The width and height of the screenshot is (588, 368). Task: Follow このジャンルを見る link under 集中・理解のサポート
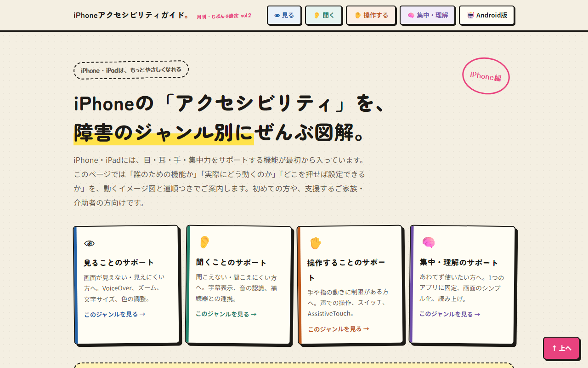click(x=450, y=314)
